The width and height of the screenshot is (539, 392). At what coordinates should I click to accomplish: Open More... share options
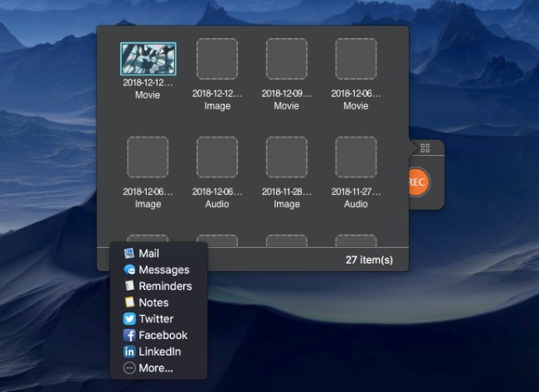point(159,368)
